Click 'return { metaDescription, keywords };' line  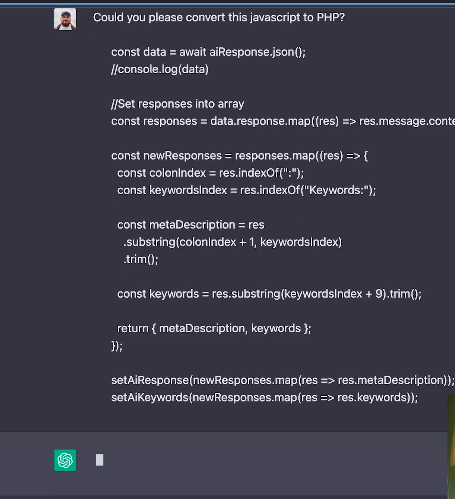[214, 329]
